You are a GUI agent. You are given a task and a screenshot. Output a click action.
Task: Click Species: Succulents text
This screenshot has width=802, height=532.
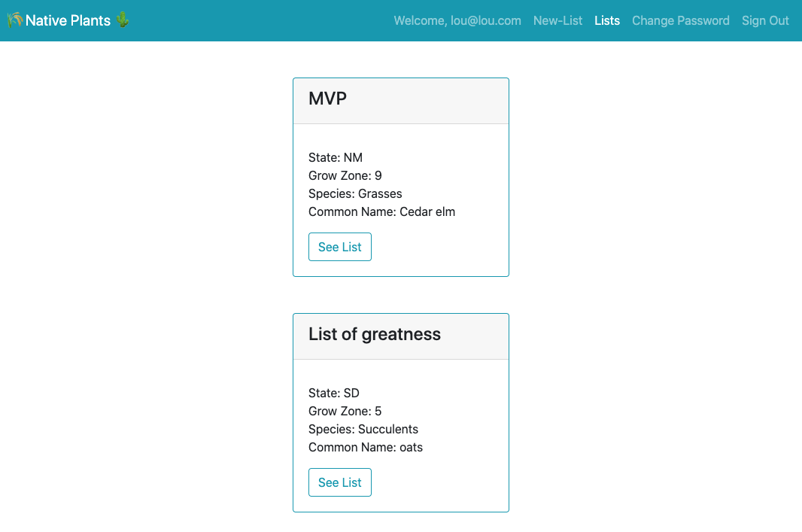[x=363, y=429]
